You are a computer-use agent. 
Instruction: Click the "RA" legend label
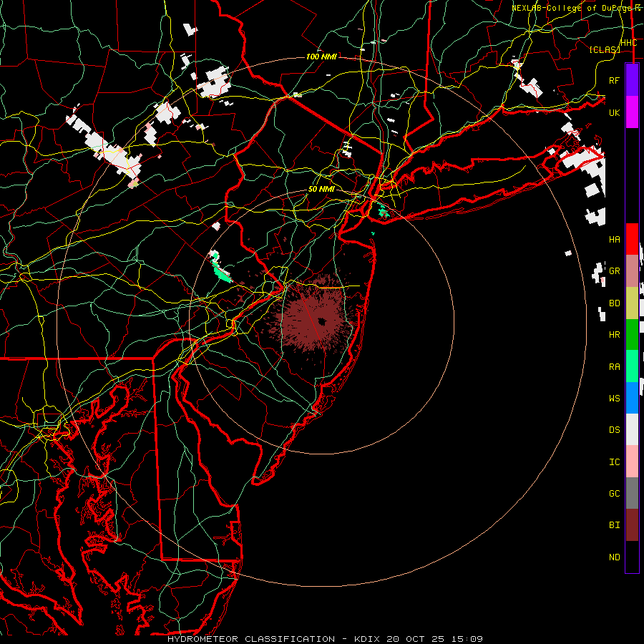(615, 367)
